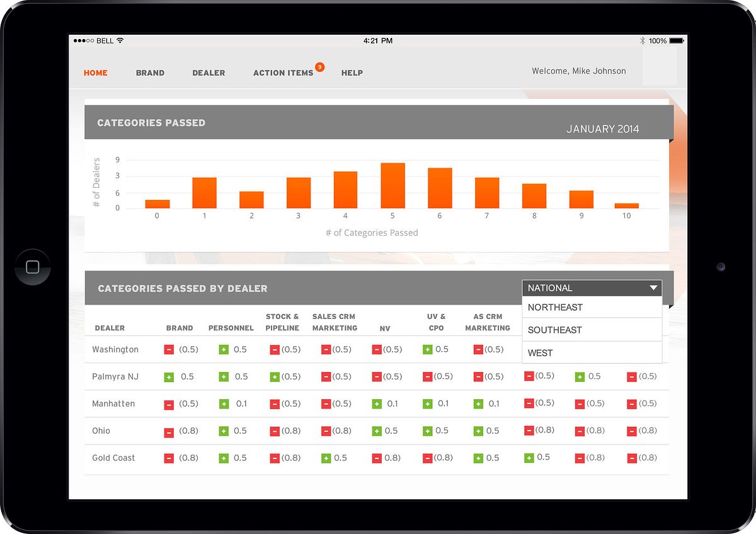Click Washington's green plus icon under UV & CPO

428,350
